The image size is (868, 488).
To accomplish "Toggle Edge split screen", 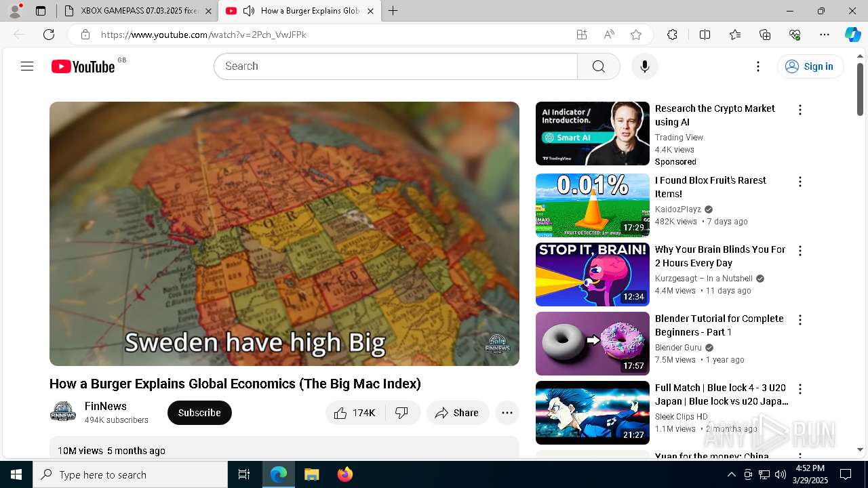I will coord(705,35).
